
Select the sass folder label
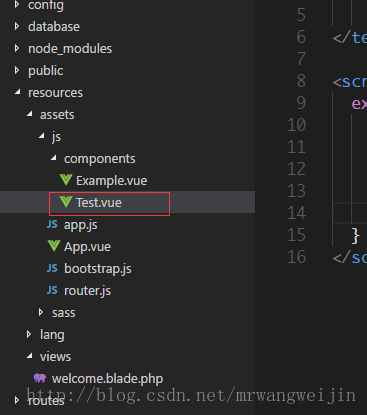(63, 313)
